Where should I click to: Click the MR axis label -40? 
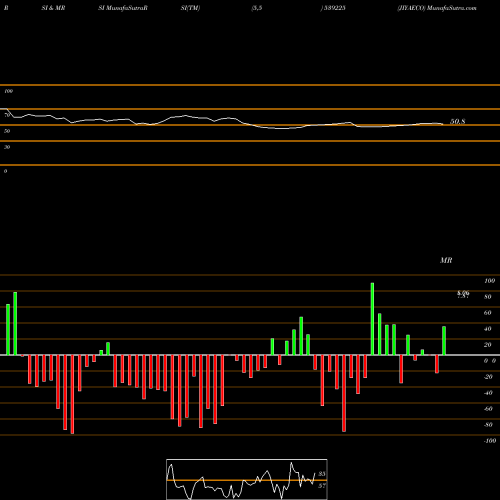(488, 393)
